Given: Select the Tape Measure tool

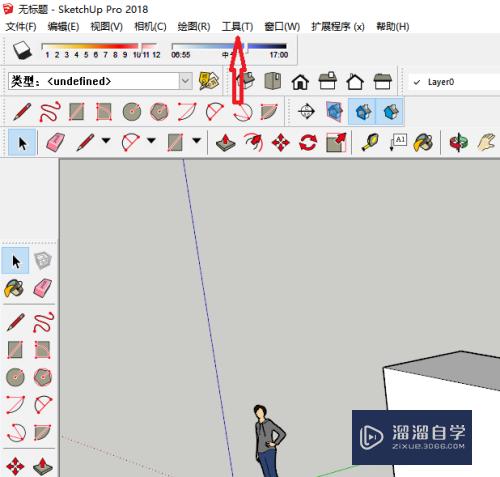Looking at the screenshot, I should click(x=370, y=143).
